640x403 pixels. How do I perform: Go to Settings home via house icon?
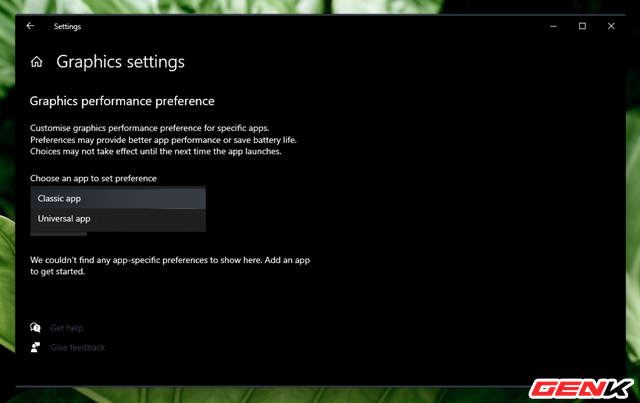click(x=37, y=62)
